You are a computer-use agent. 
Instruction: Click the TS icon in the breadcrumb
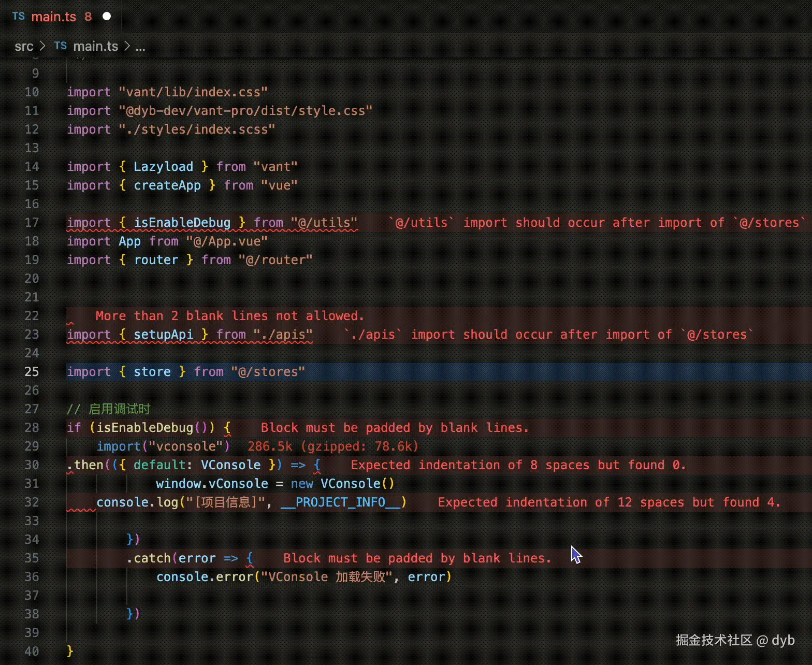[61, 46]
